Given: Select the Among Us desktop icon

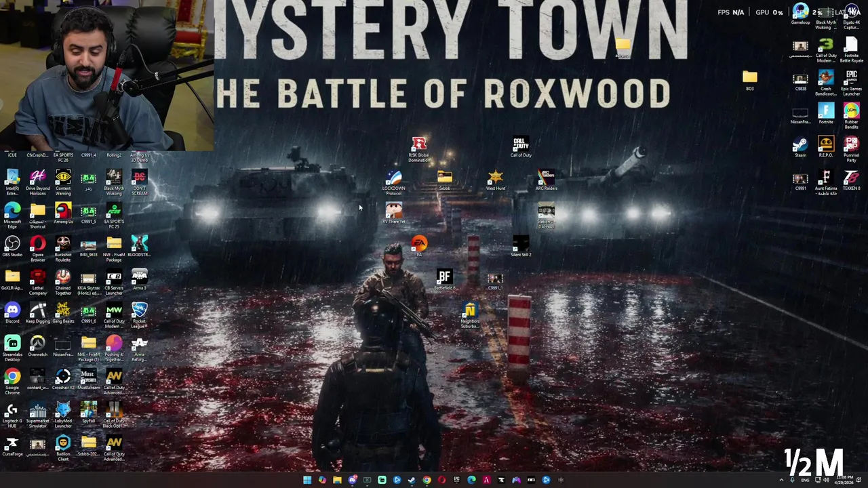Looking at the screenshot, I should coord(63,213).
